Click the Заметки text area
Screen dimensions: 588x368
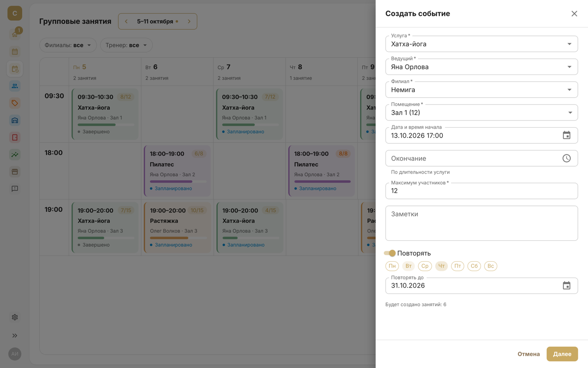(x=481, y=223)
